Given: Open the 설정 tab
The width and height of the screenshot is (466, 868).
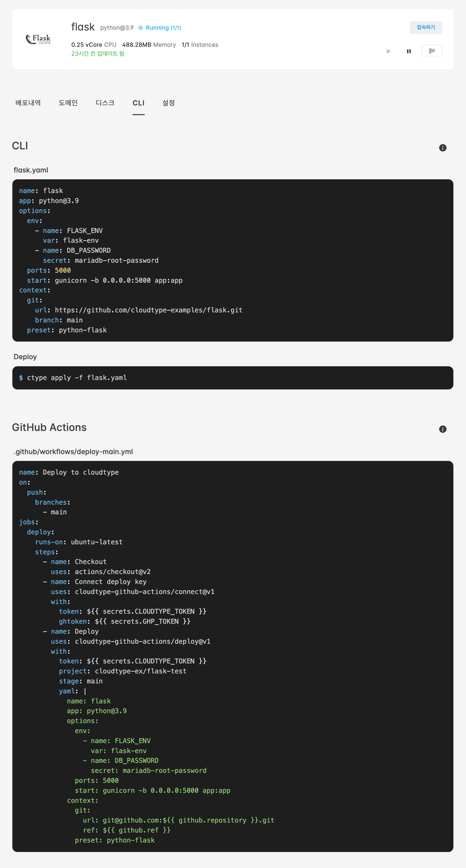Looking at the screenshot, I should pos(168,103).
